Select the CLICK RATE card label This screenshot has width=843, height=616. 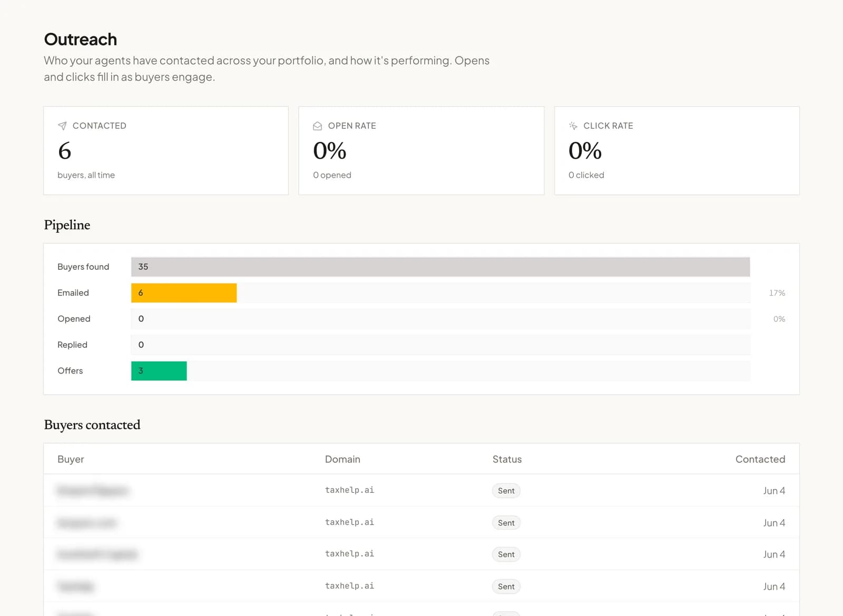tap(608, 126)
